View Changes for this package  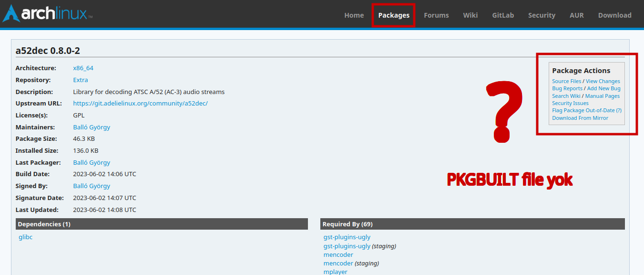(x=603, y=81)
